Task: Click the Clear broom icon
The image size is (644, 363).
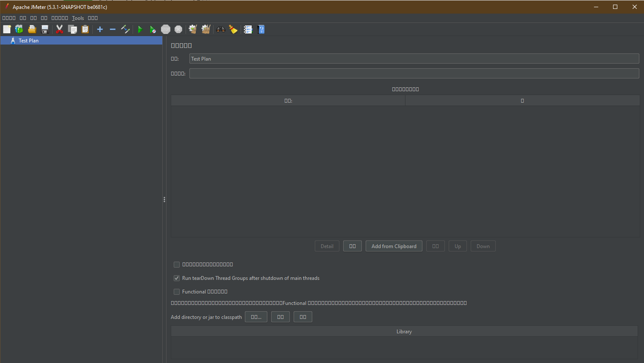Action: click(193, 29)
